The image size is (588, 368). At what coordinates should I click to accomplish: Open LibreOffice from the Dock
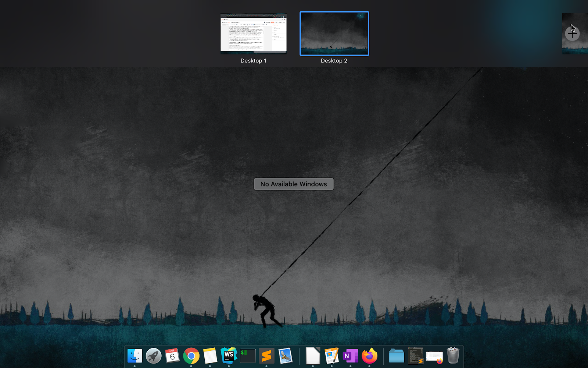(313, 356)
